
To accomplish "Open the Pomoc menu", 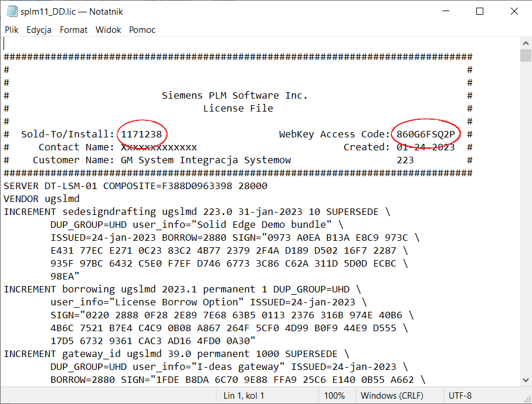I will 142,30.
